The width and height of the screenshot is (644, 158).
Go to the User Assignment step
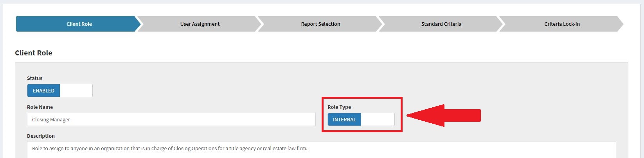tap(200, 24)
